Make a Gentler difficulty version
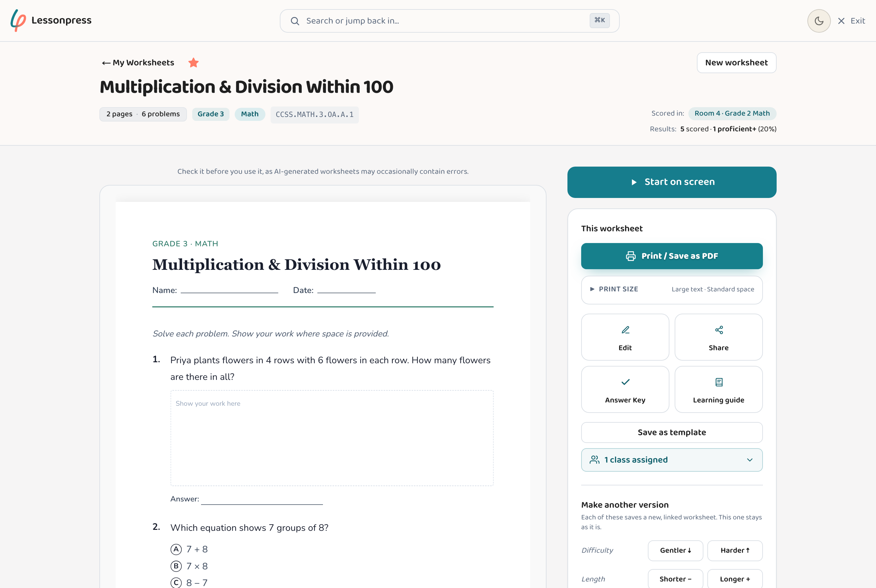The height and width of the screenshot is (588, 876). (675, 550)
